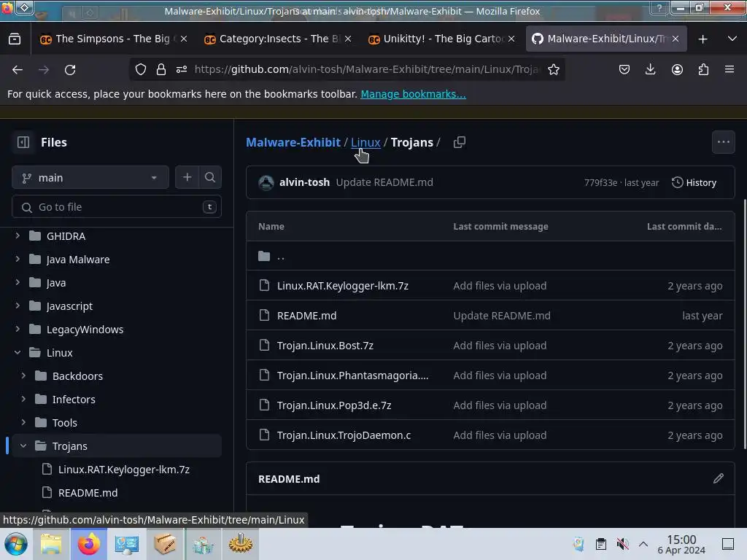Open file search magnifier button
The width and height of the screenshot is (747, 560).
tap(210, 178)
